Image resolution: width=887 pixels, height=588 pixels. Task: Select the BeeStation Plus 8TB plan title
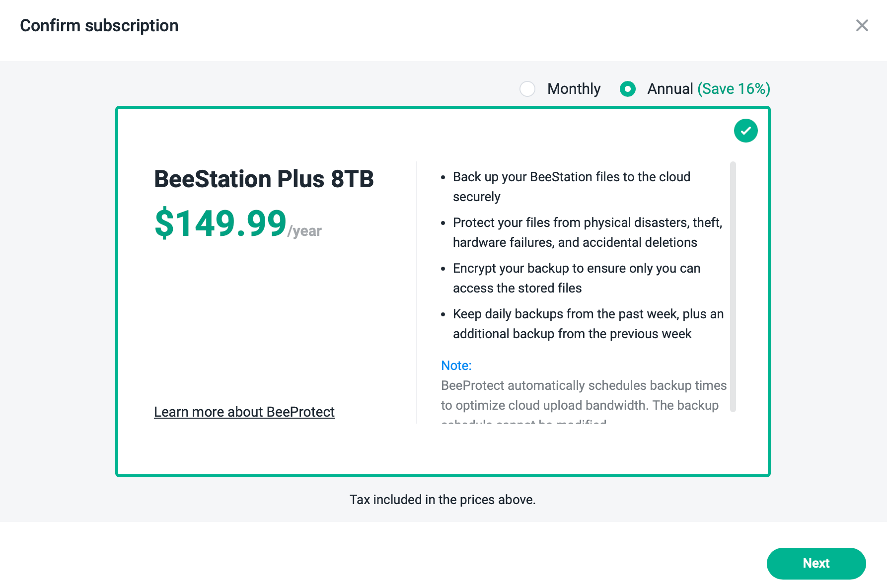tap(264, 179)
